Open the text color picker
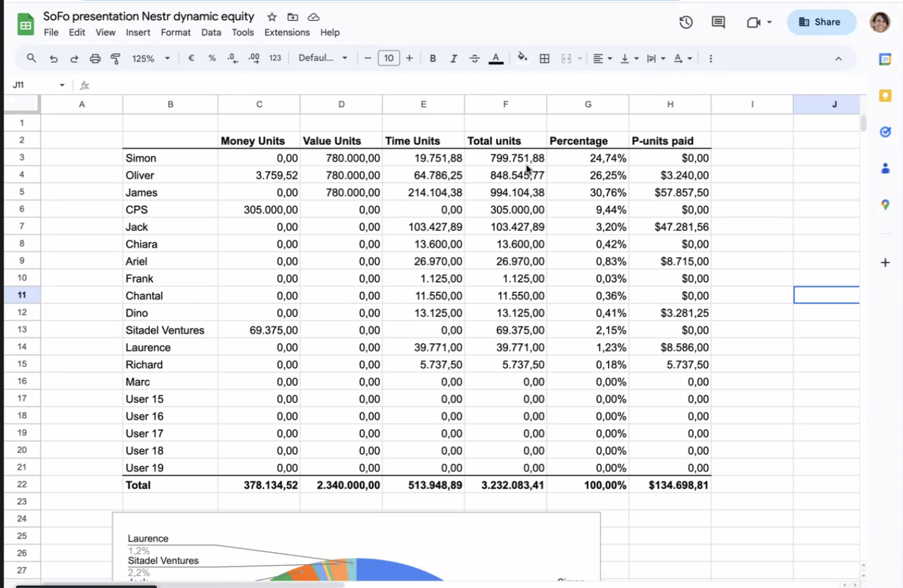The height and width of the screenshot is (588, 903). point(496,59)
